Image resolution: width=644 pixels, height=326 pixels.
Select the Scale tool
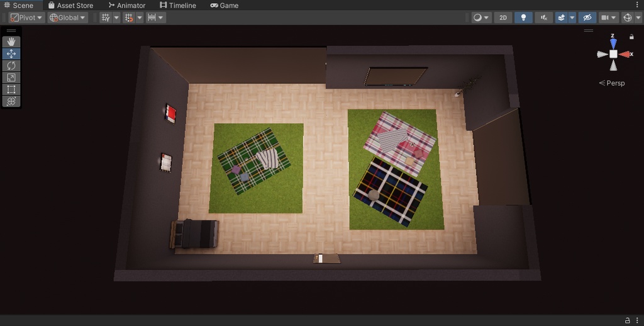coord(11,77)
